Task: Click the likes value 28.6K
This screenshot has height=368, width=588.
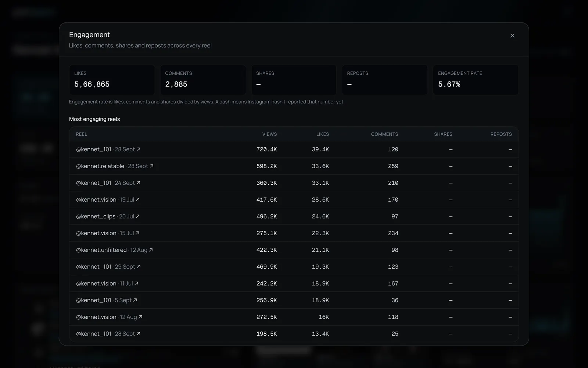Action: 320,200
